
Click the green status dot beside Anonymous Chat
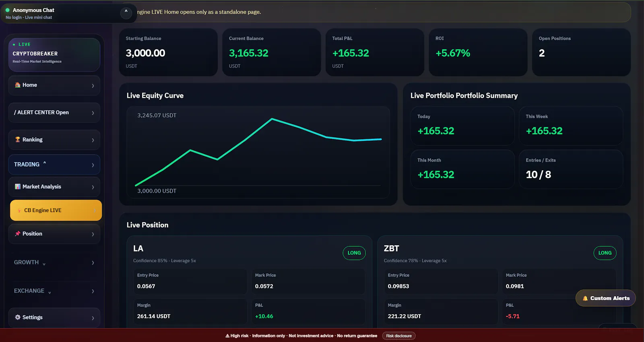8,10
